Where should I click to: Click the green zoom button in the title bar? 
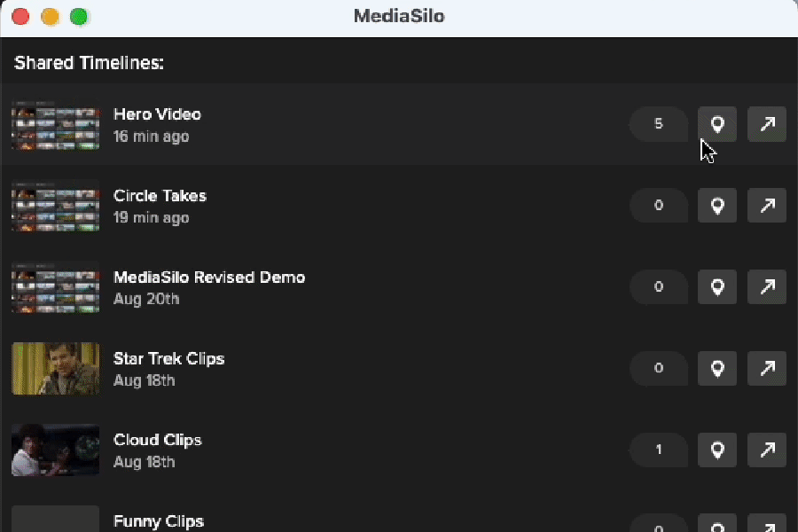[x=79, y=16]
